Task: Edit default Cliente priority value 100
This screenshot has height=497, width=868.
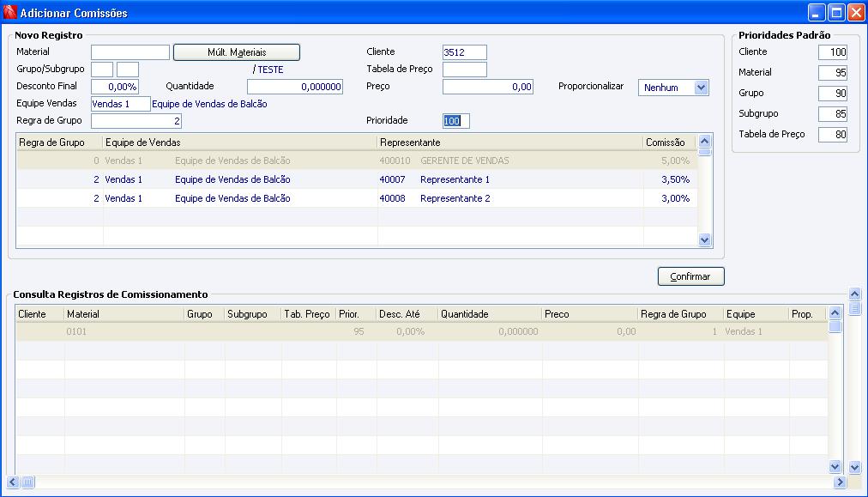Action: (x=833, y=52)
